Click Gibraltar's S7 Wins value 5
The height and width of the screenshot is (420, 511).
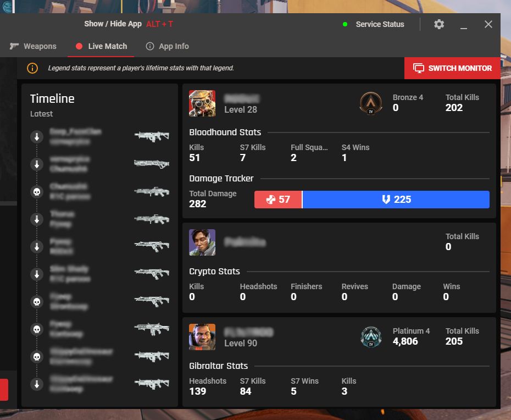pyautogui.click(x=293, y=391)
